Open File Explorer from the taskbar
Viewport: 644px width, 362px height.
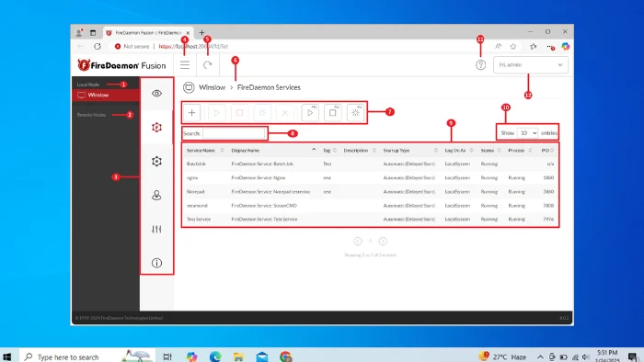click(x=238, y=356)
